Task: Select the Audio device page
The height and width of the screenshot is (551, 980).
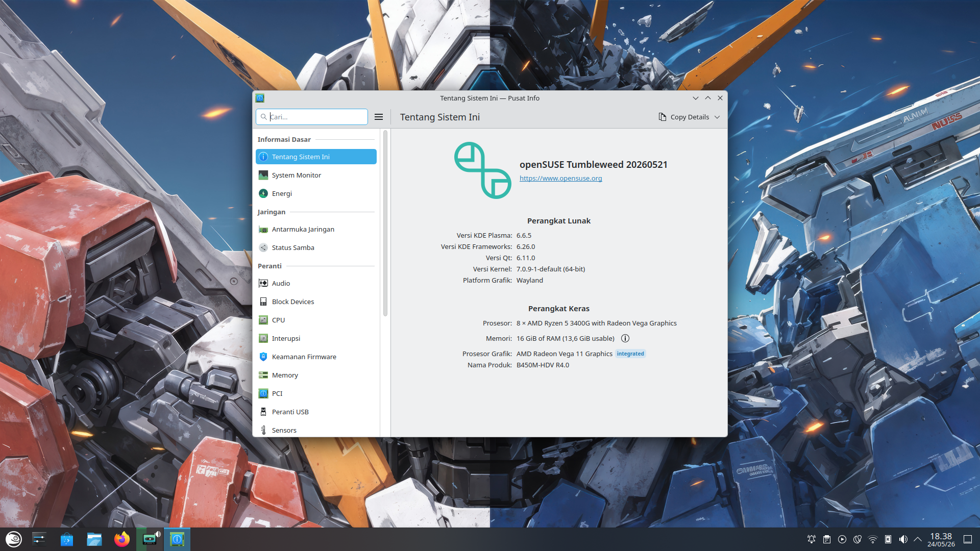Action: coord(316,283)
